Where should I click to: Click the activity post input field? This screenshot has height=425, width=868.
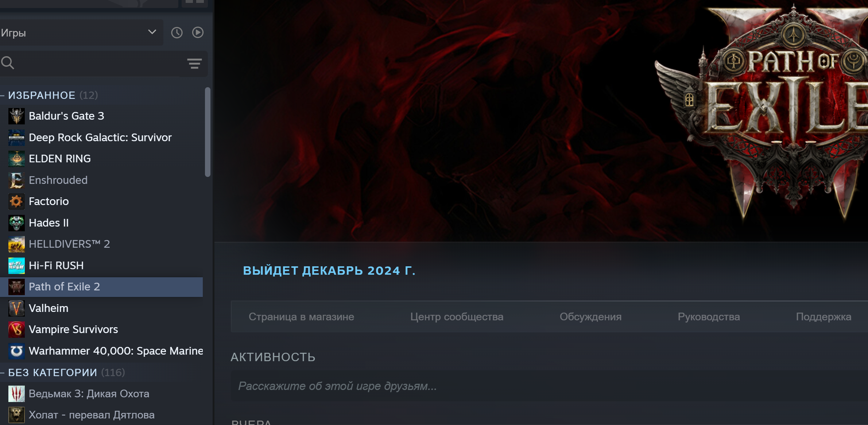(x=549, y=386)
